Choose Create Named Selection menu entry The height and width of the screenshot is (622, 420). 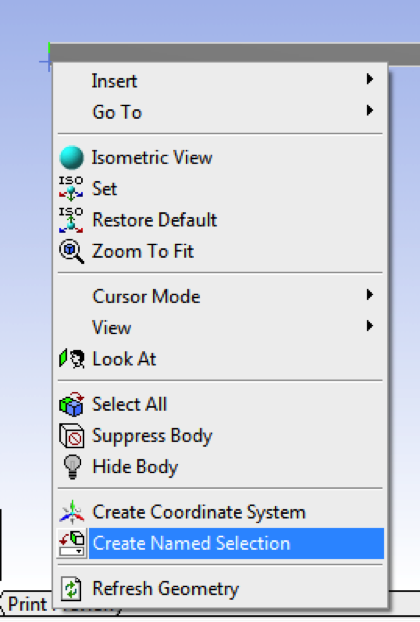(221, 543)
